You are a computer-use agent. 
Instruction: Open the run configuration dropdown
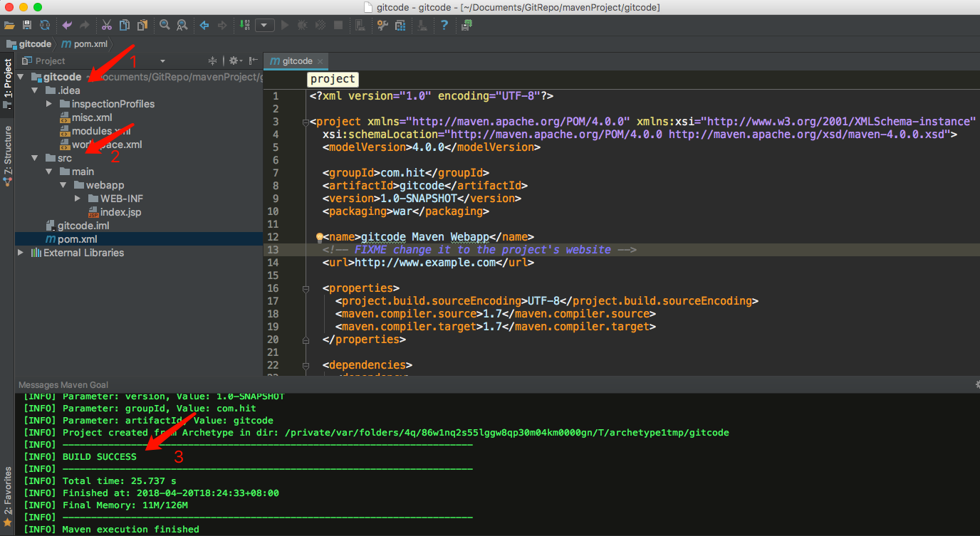click(265, 25)
